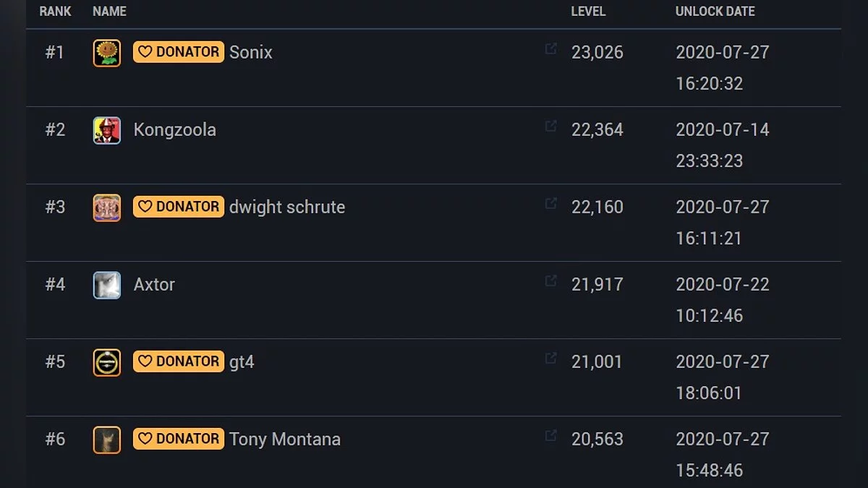
Task: Sort table by Rank column header
Action: [55, 12]
